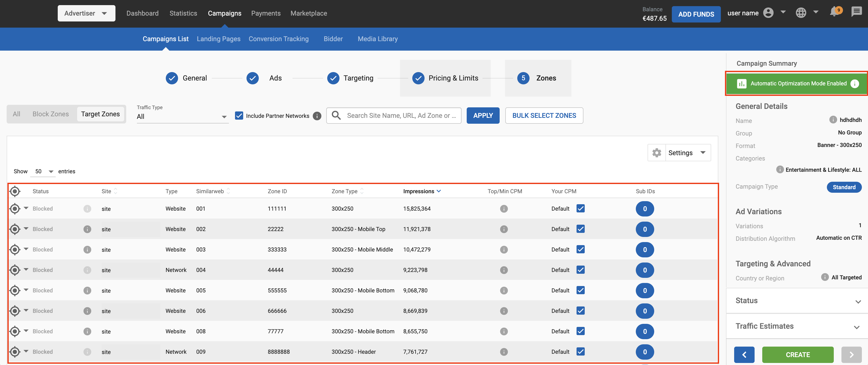Click the BULK SELECT ZONES button
The image size is (868, 365).
tap(544, 116)
